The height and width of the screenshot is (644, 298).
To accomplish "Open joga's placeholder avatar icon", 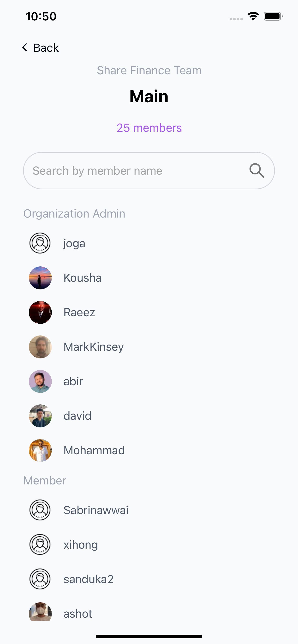I will point(40,243).
